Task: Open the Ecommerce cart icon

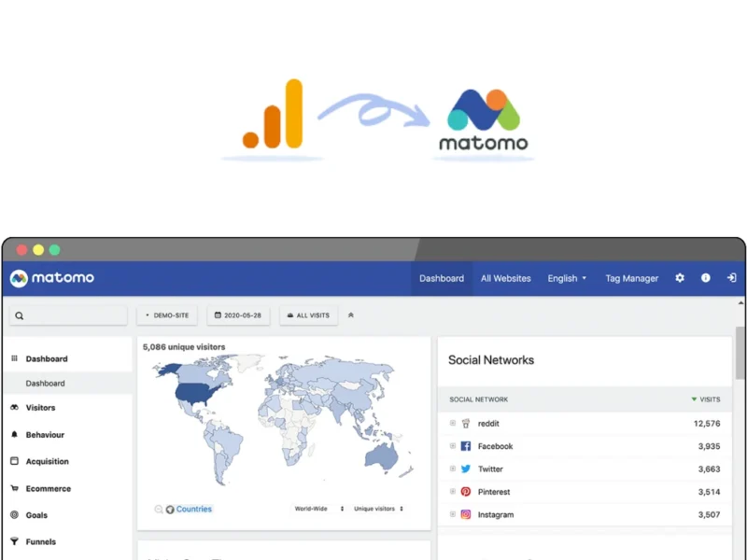Action: (x=14, y=488)
